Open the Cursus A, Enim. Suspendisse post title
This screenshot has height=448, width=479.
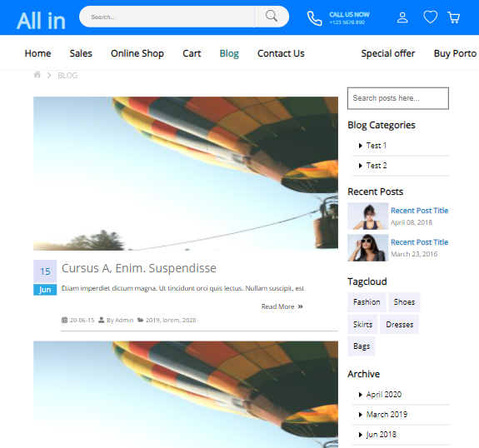point(139,268)
